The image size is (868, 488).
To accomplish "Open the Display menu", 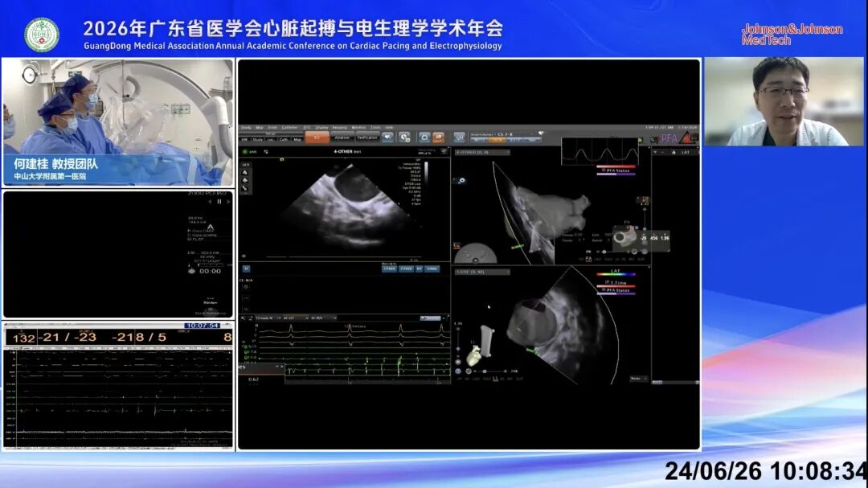I will pyautogui.click(x=321, y=127).
